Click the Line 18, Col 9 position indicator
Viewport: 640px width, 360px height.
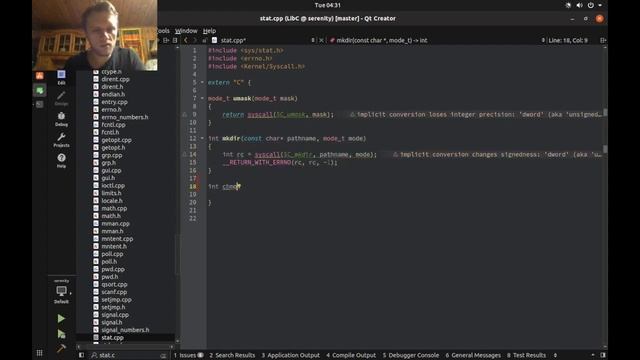(568, 40)
